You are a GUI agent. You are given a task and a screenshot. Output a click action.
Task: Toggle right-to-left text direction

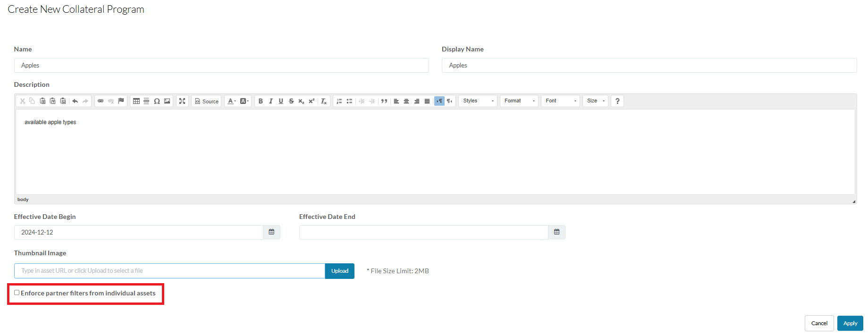(x=450, y=101)
